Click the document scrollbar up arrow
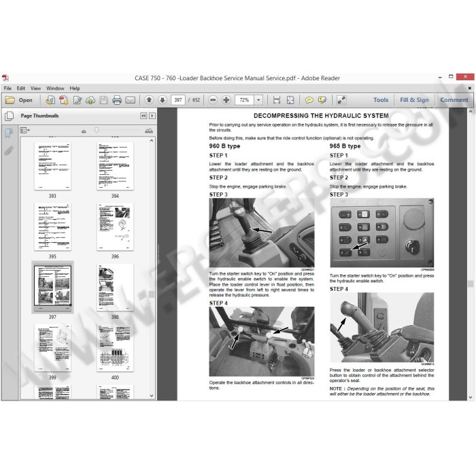476x476 pixels. click(x=471, y=112)
